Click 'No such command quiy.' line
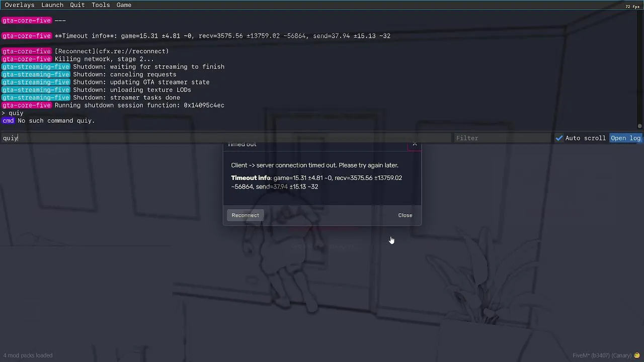 pos(56,121)
